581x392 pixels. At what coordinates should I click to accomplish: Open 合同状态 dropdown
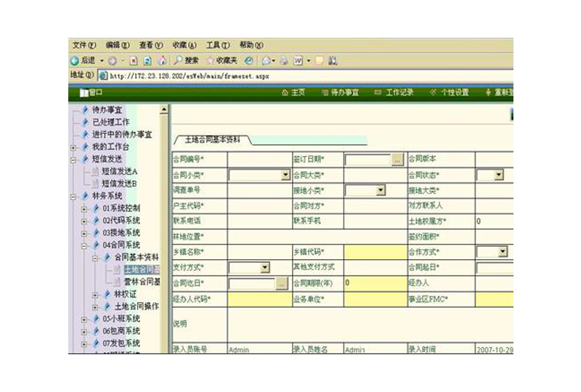(499, 175)
